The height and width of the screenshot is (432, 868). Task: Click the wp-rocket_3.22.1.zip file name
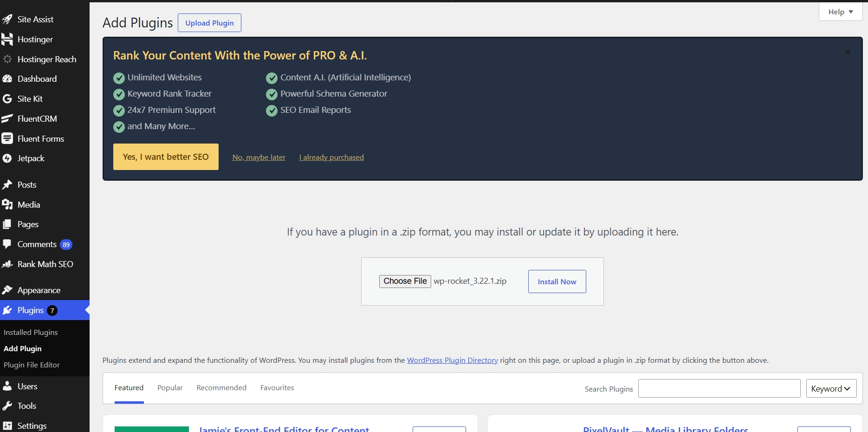[470, 281]
